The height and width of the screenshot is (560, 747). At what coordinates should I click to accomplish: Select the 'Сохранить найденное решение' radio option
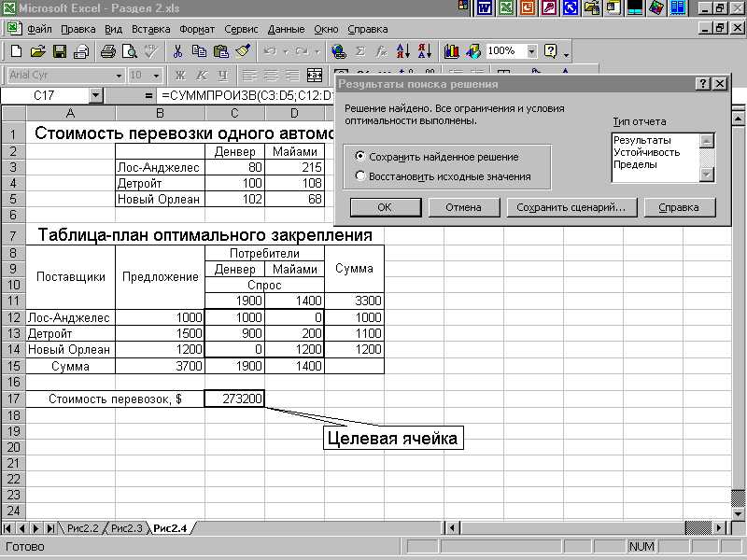[360, 156]
